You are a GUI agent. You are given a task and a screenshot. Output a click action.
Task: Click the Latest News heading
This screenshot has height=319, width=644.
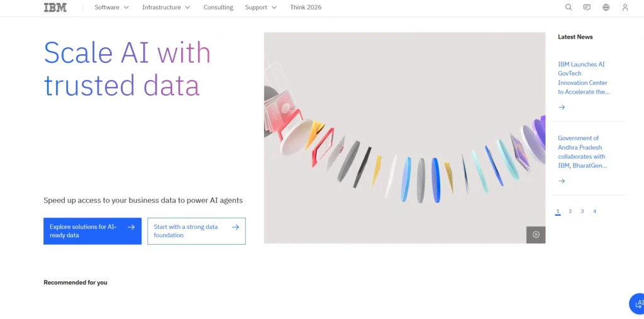click(575, 37)
